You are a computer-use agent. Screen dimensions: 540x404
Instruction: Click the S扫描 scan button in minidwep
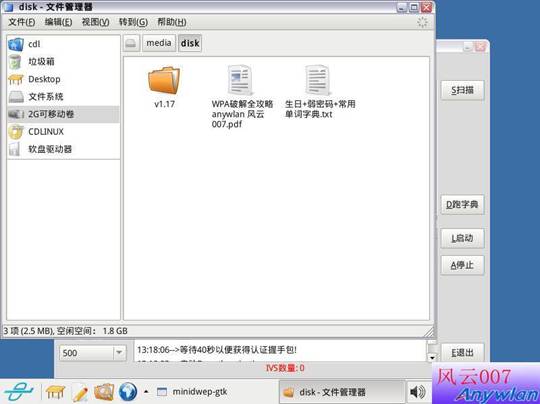tap(463, 90)
